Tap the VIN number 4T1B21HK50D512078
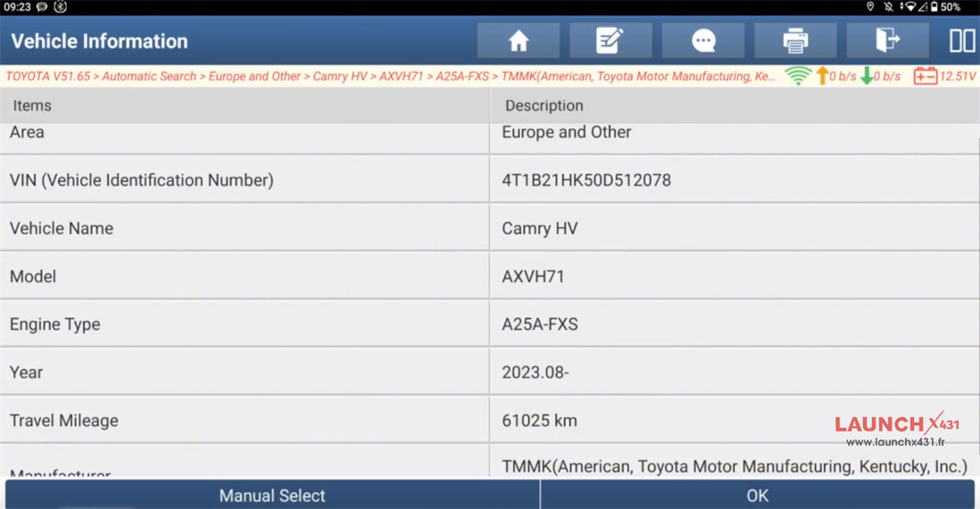Viewport: 980px width, 509px height. pos(586,180)
